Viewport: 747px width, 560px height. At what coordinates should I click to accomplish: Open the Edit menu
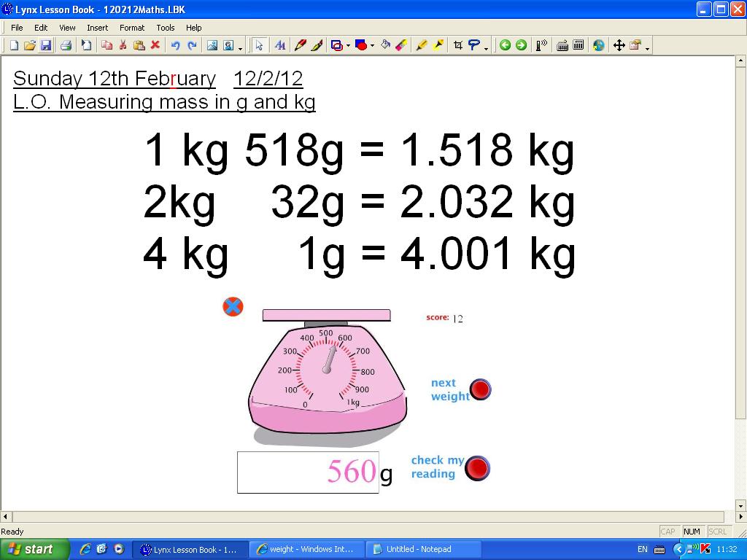click(41, 28)
